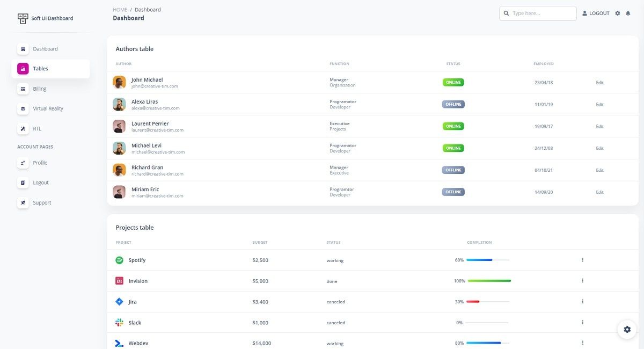Click the LOGOUT button in the header
This screenshot has height=349, width=644.
pyautogui.click(x=595, y=13)
